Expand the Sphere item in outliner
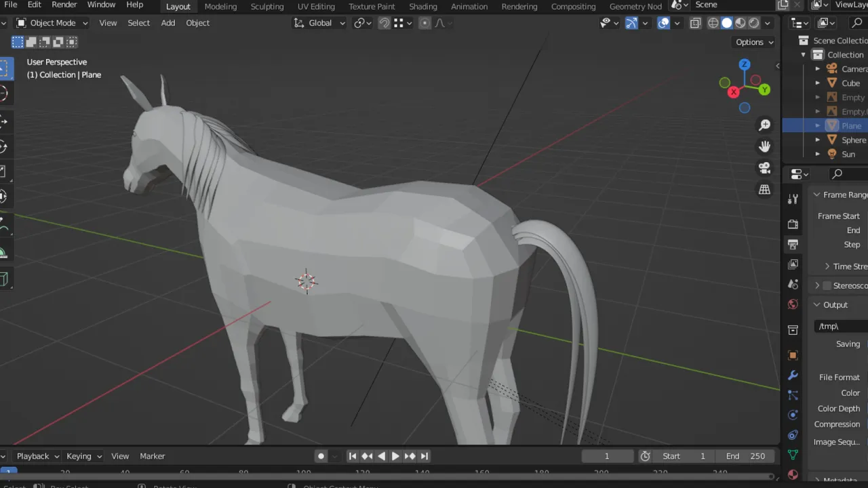The height and width of the screenshot is (488, 868). pyautogui.click(x=818, y=140)
